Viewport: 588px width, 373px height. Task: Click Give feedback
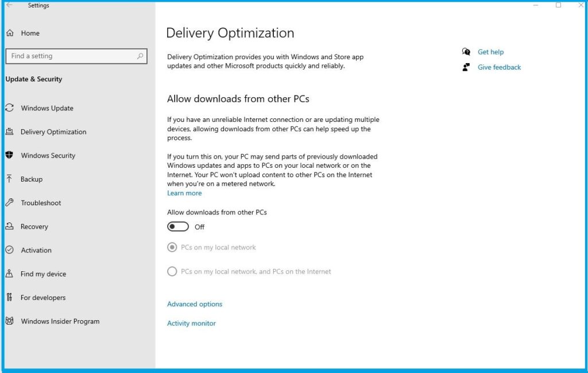pos(498,67)
